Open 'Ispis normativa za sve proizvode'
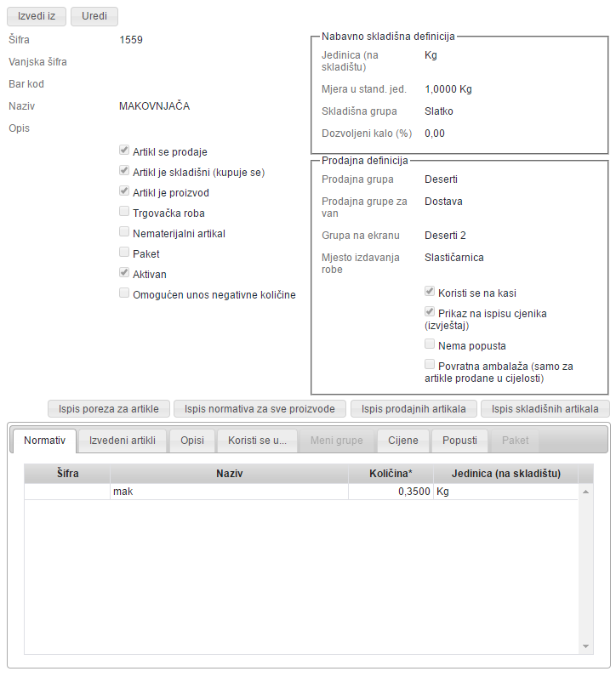The width and height of the screenshot is (616, 677). [260, 409]
